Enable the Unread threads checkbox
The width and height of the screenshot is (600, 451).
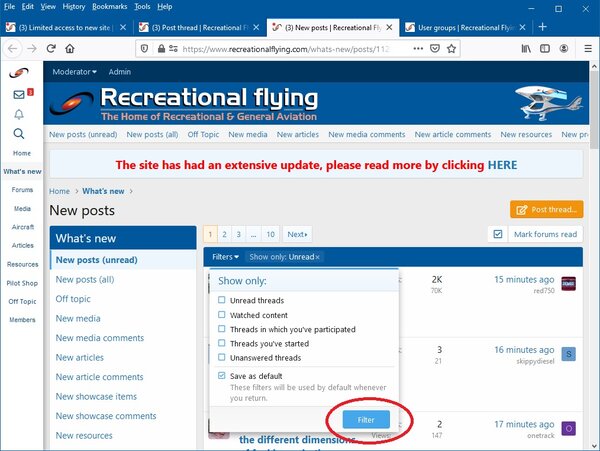[222, 300]
